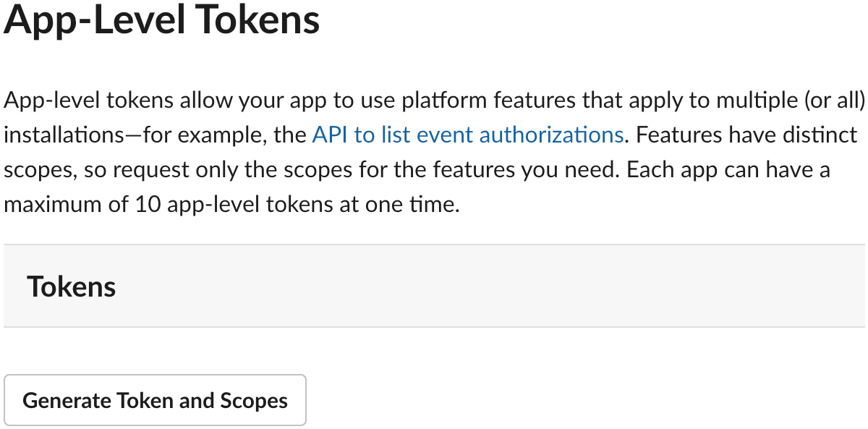The height and width of the screenshot is (429, 868).
Task: Open the API to list event authorizations link
Action: (468, 135)
